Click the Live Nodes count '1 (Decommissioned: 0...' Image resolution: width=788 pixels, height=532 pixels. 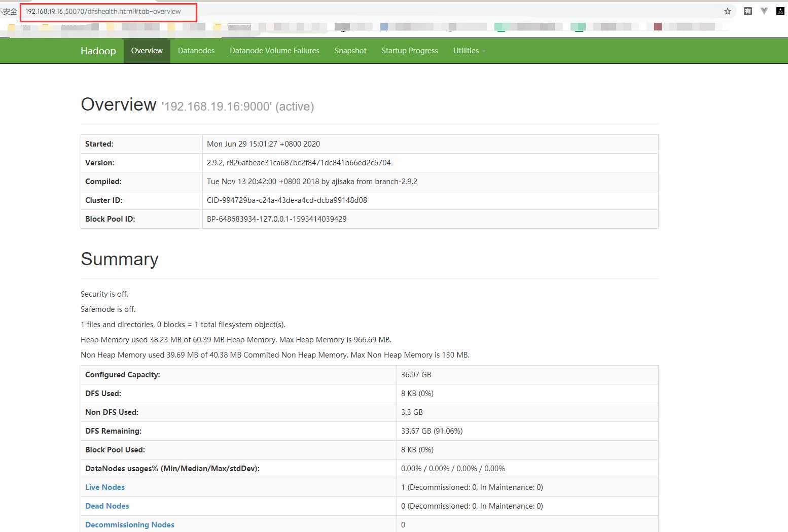pos(472,487)
